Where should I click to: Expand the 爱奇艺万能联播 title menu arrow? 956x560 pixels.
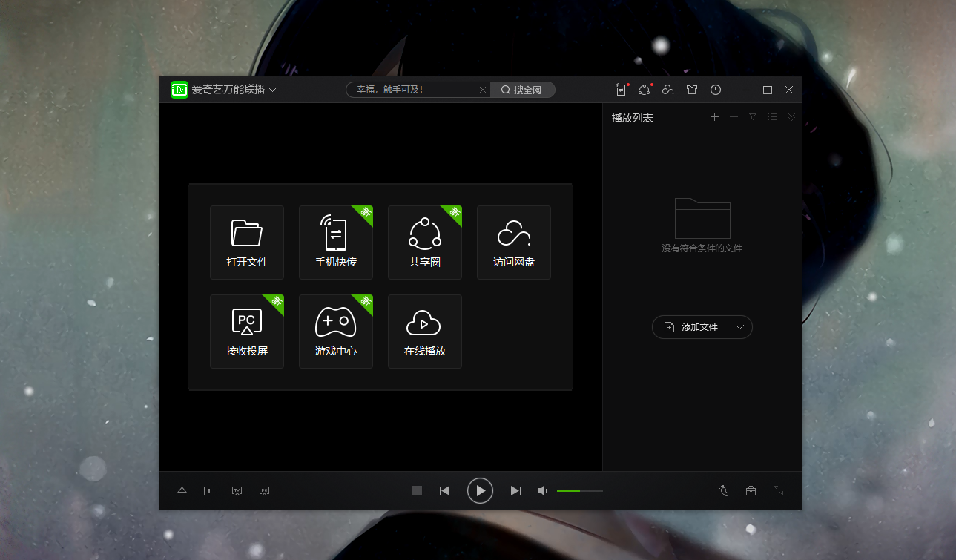(x=273, y=90)
